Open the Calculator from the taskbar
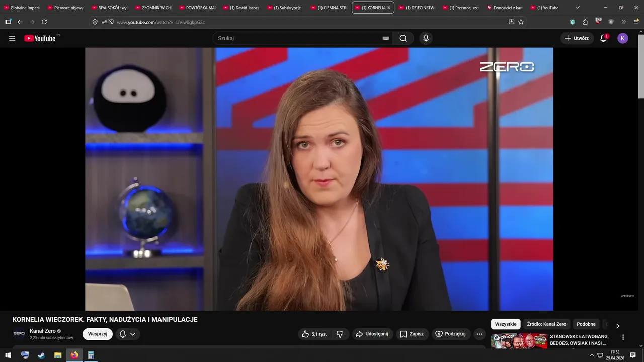This screenshot has width=644, height=362. (x=91, y=355)
